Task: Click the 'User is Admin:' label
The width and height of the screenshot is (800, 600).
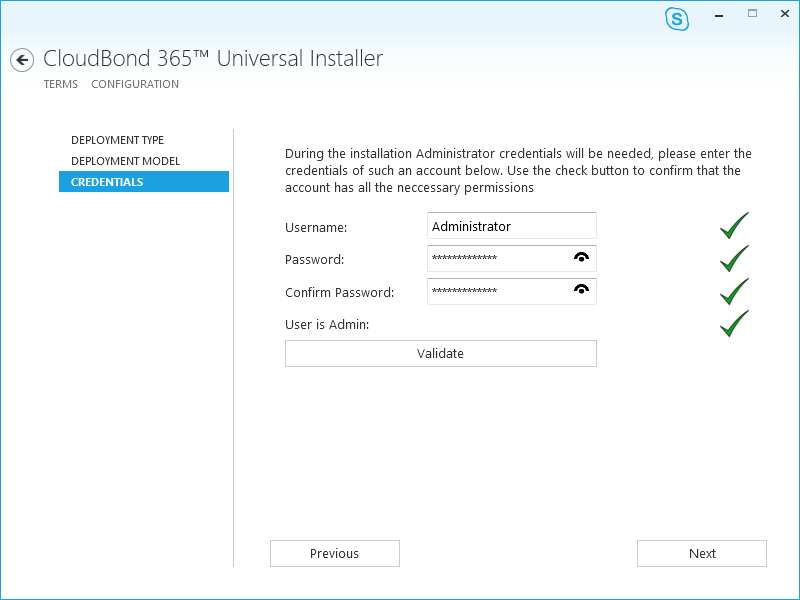Action: 327,324
